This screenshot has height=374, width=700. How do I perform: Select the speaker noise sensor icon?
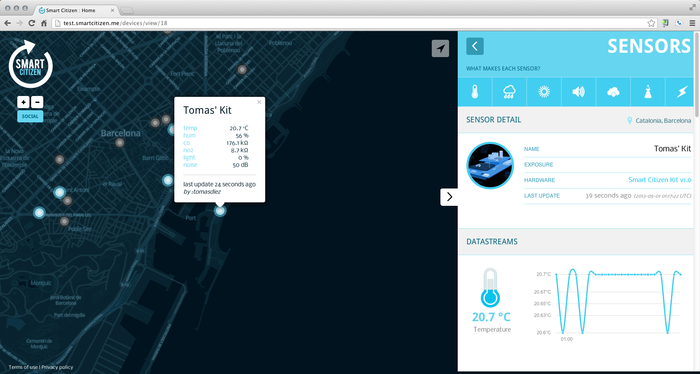[579, 92]
